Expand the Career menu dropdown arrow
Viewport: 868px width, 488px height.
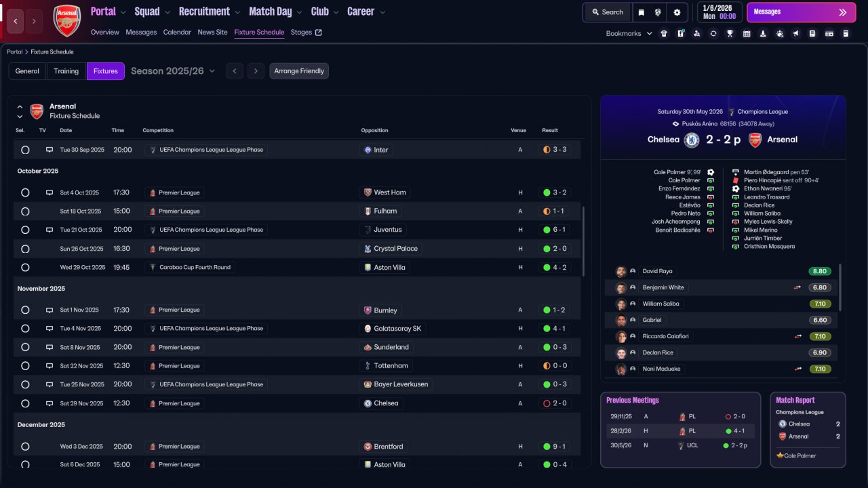(x=382, y=12)
